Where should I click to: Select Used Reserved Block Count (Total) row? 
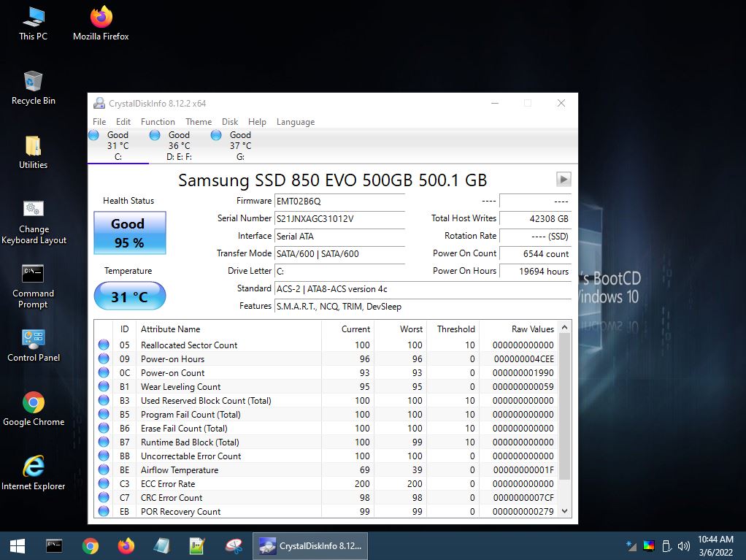tap(326, 401)
